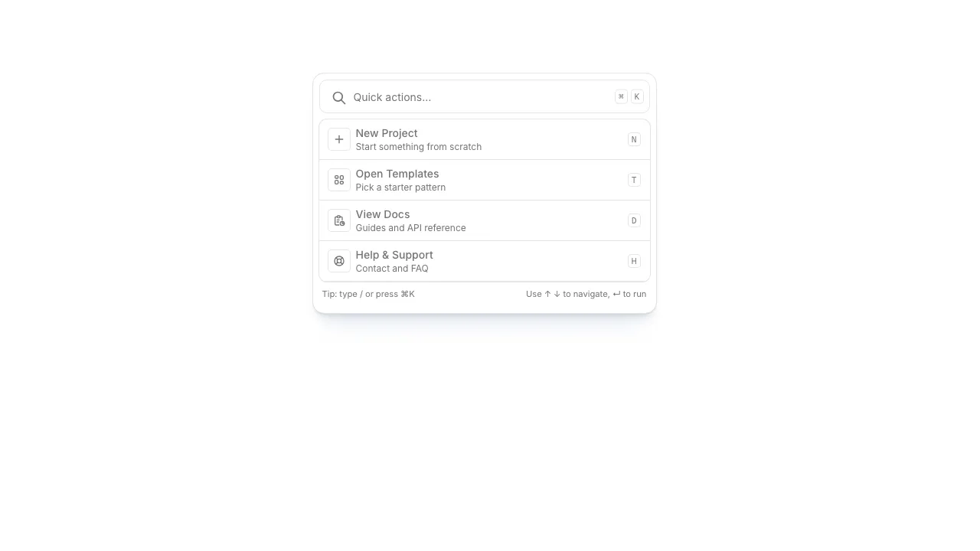Viewport: 980px width, 551px height.
Task: Click the 'Pick a starter pattern' subtitle
Action: click(400, 187)
